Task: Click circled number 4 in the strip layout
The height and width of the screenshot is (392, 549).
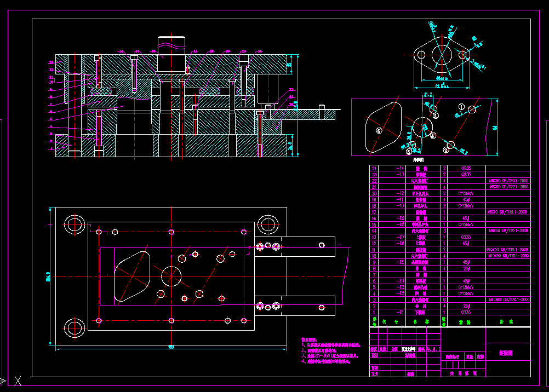Action: (433, 136)
